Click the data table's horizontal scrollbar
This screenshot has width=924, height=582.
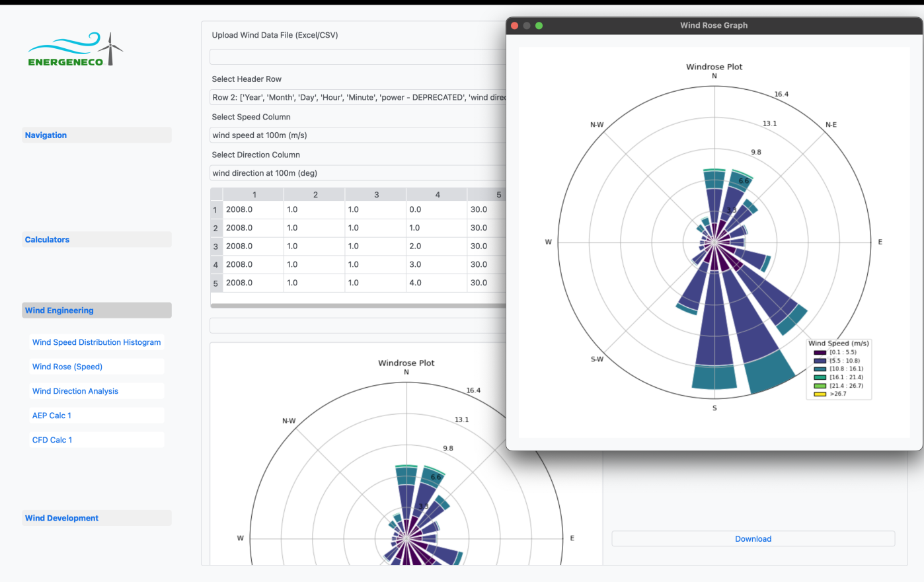[358, 306]
